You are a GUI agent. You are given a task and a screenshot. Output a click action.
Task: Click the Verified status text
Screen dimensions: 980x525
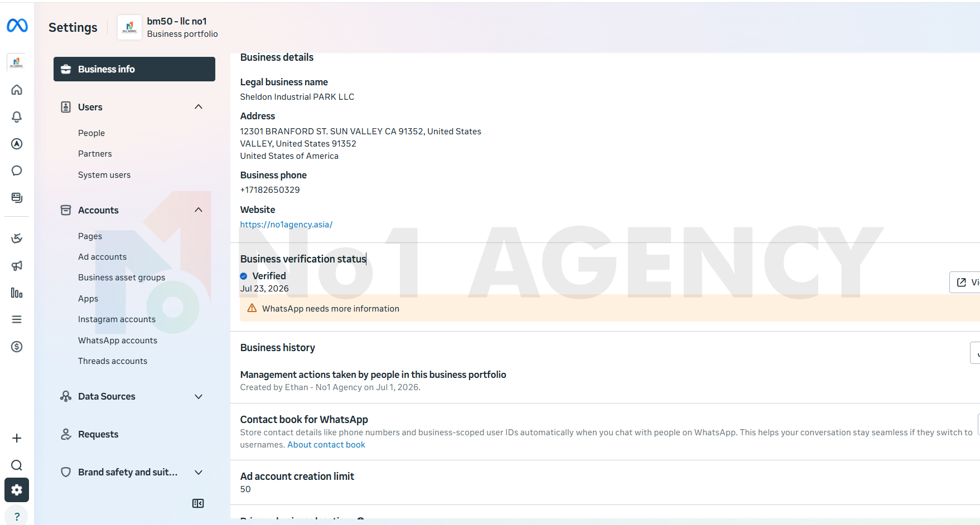269,276
